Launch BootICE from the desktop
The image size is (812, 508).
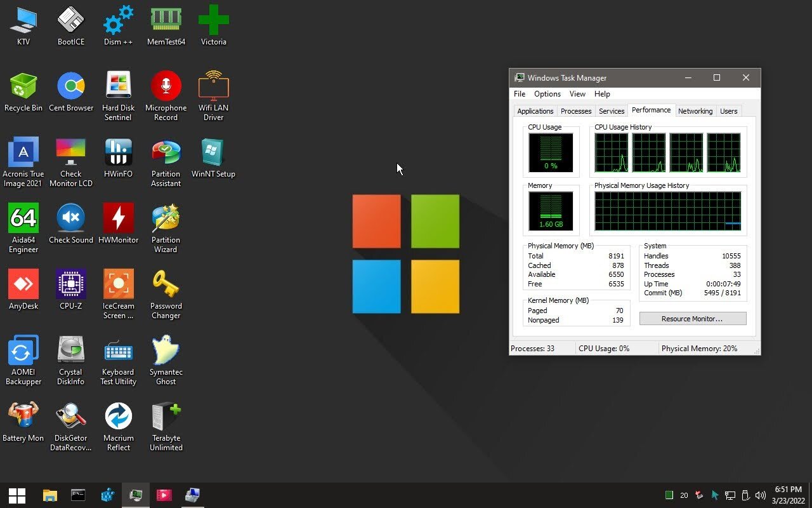[x=71, y=26]
